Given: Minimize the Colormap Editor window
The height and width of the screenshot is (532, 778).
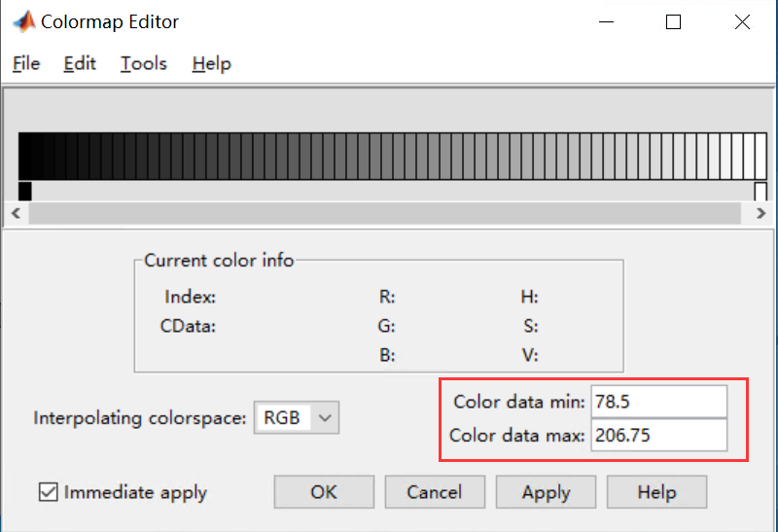Looking at the screenshot, I should pyautogui.click(x=606, y=21).
